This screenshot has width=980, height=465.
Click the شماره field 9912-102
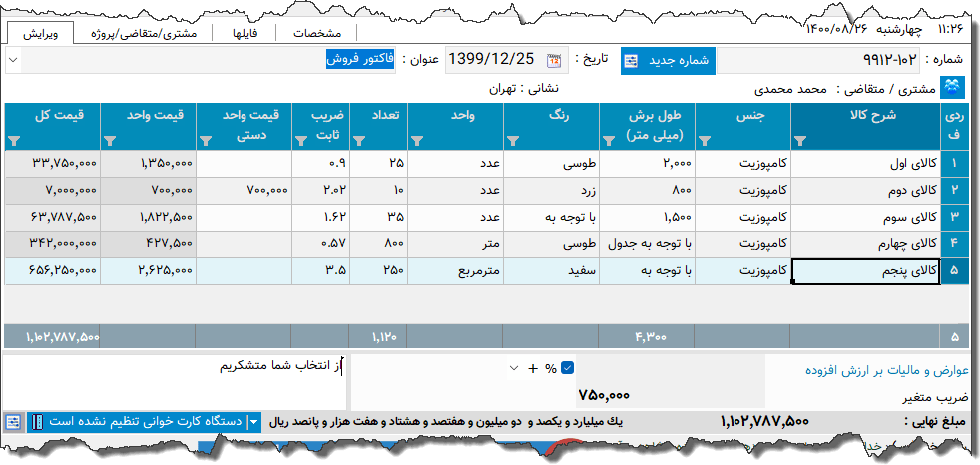818,61
